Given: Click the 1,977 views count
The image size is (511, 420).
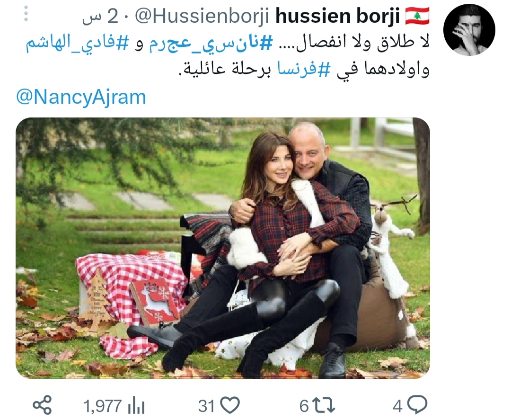Looking at the screenshot, I should tap(103, 406).
